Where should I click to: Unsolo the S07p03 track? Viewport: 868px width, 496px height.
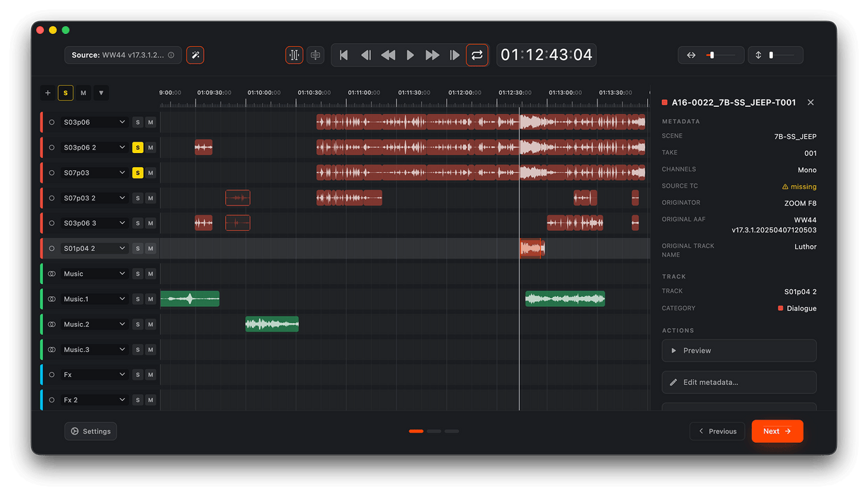pyautogui.click(x=138, y=173)
